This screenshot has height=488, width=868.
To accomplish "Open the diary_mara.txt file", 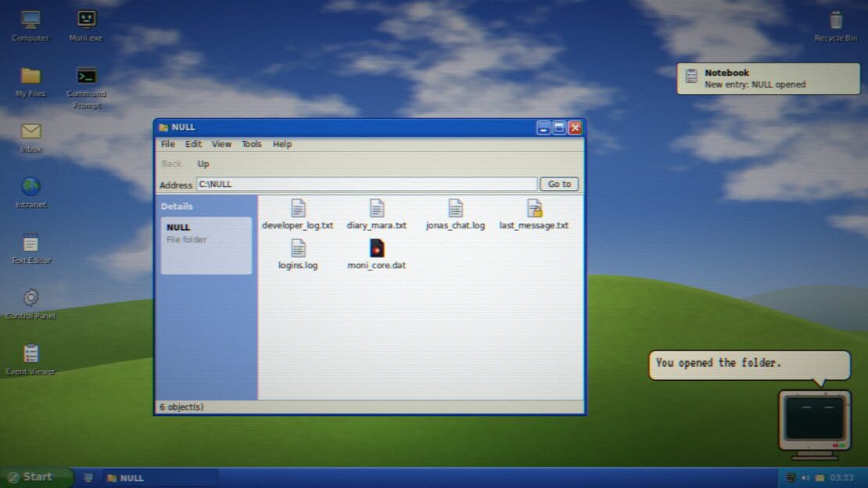I will (x=376, y=214).
